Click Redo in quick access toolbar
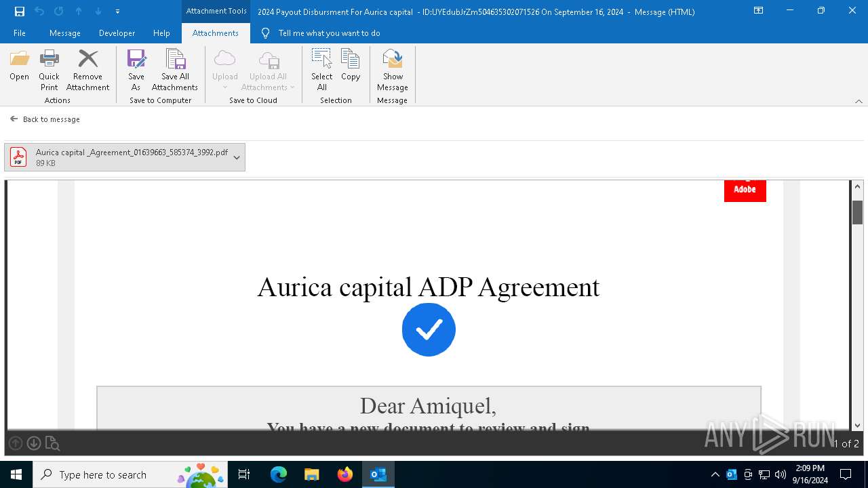 tap(59, 12)
